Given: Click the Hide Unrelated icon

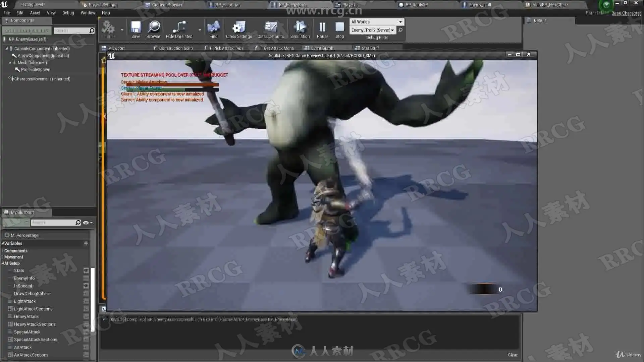Looking at the screenshot, I should (179, 27).
